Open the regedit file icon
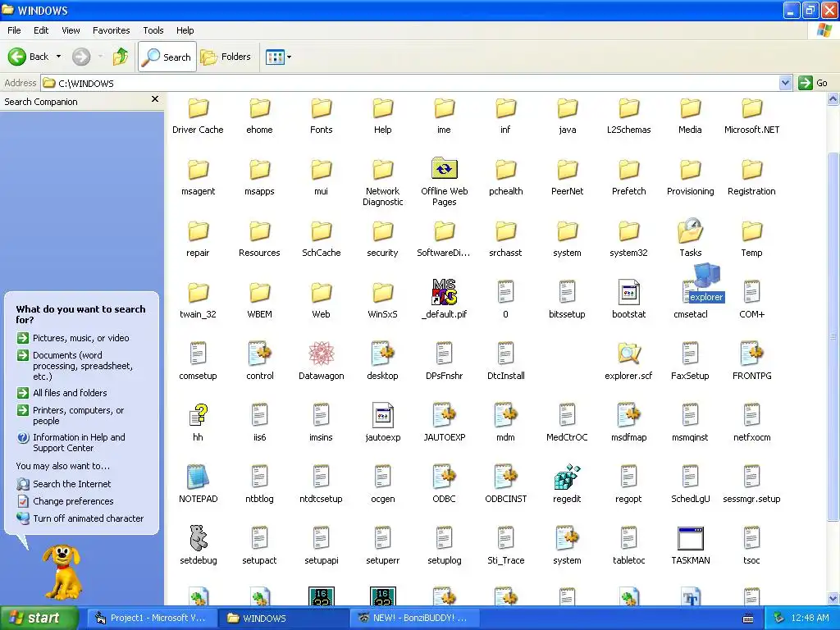840x630 pixels. click(567, 477)
